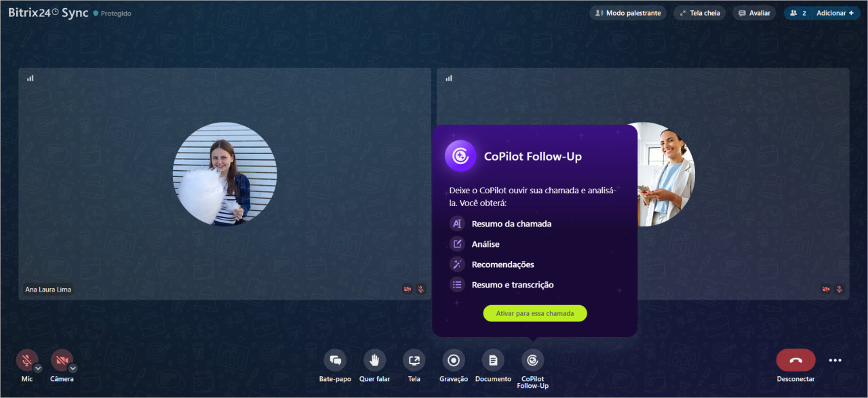Image resolution: width=868 pixels, height=398 pixels.
Task: Click the list icon beside Resumo e transcrição
Action: [457, 285]
